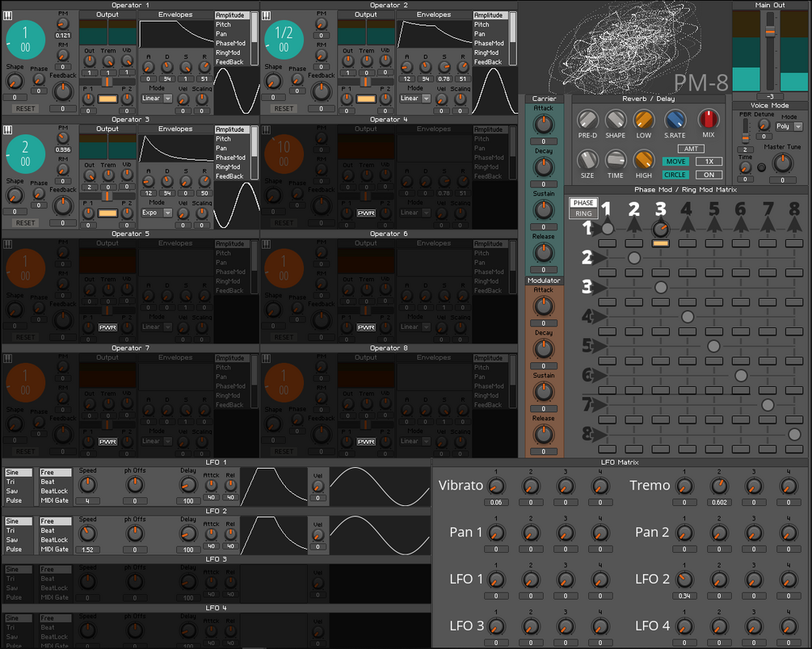The width and height of the screenshot is (812, 649).
Task: Click the orange LOW knob in Reverb / Delay
Action: coord(644,120)
